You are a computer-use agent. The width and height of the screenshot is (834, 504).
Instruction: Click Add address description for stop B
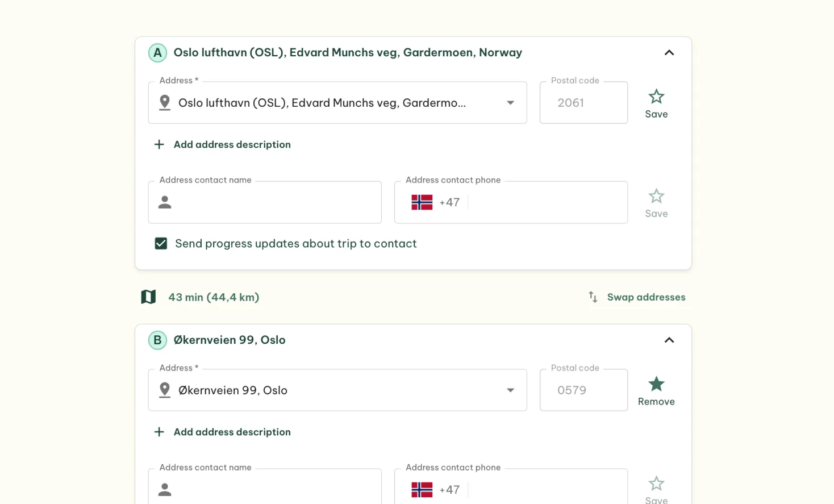point(232,432)
